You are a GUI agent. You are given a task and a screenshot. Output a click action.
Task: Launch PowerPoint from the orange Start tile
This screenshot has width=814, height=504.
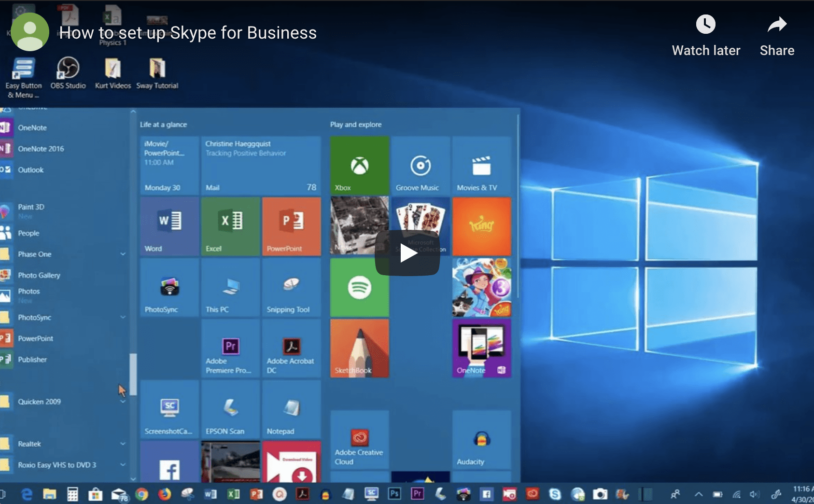point(291,226)
